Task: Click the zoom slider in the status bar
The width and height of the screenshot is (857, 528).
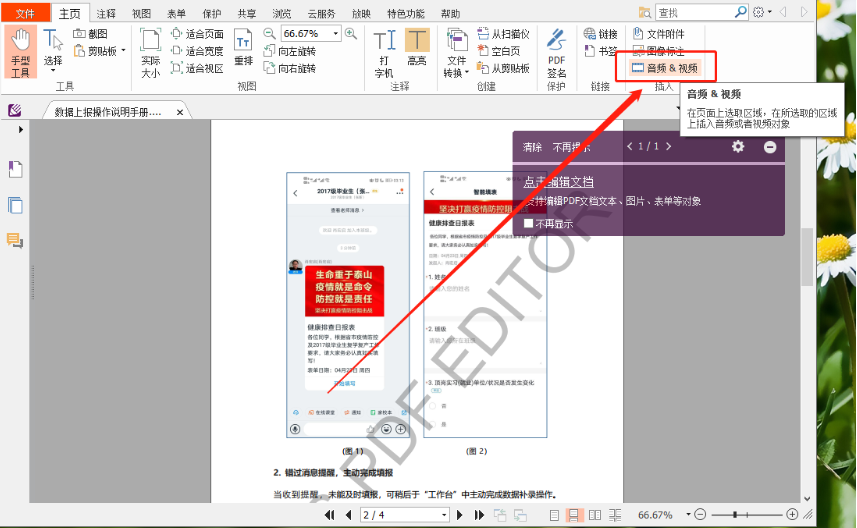Action: [735, 514]
